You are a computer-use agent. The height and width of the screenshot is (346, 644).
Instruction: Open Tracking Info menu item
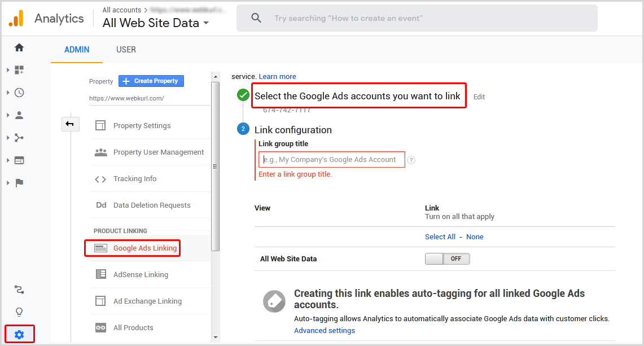point(135,179)
